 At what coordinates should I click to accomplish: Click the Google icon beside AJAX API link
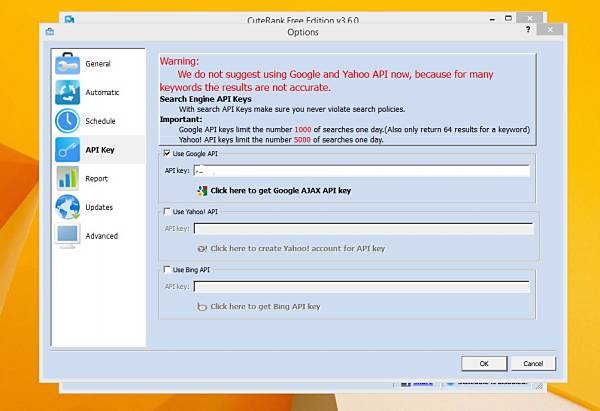click(202, 191)
